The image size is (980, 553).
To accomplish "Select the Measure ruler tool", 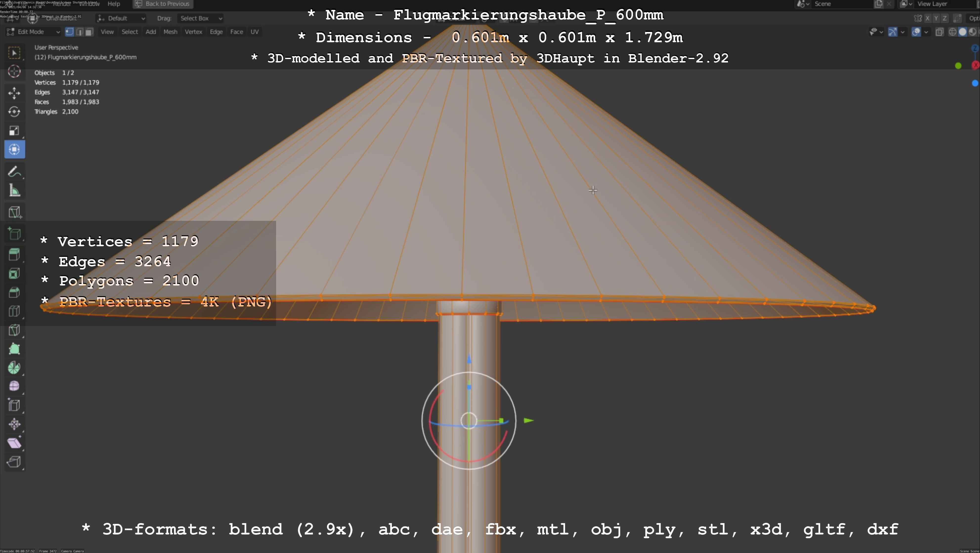I will 14,190.
